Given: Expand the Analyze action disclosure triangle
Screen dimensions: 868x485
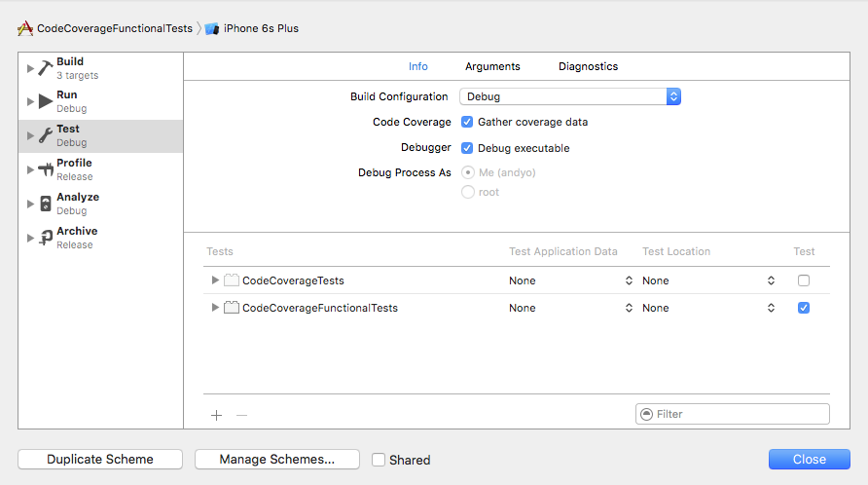Looking at the screenshot, I should coord(30,204).
